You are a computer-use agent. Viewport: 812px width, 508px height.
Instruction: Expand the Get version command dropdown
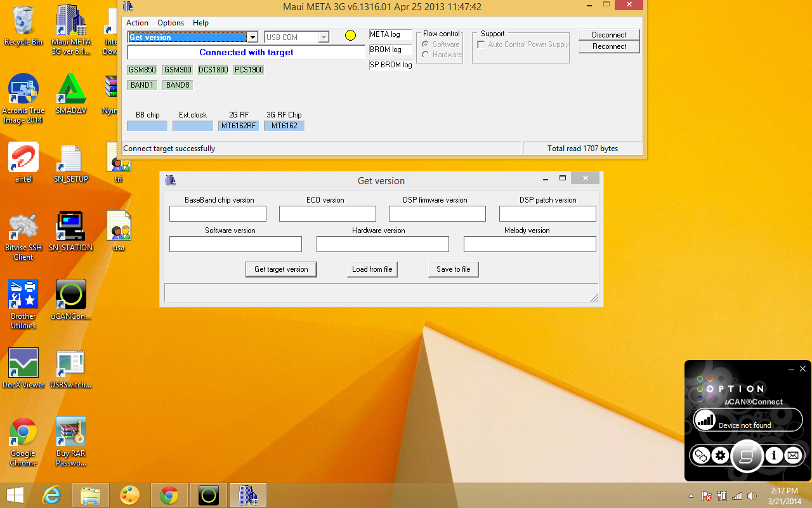(x=252, y=37)
